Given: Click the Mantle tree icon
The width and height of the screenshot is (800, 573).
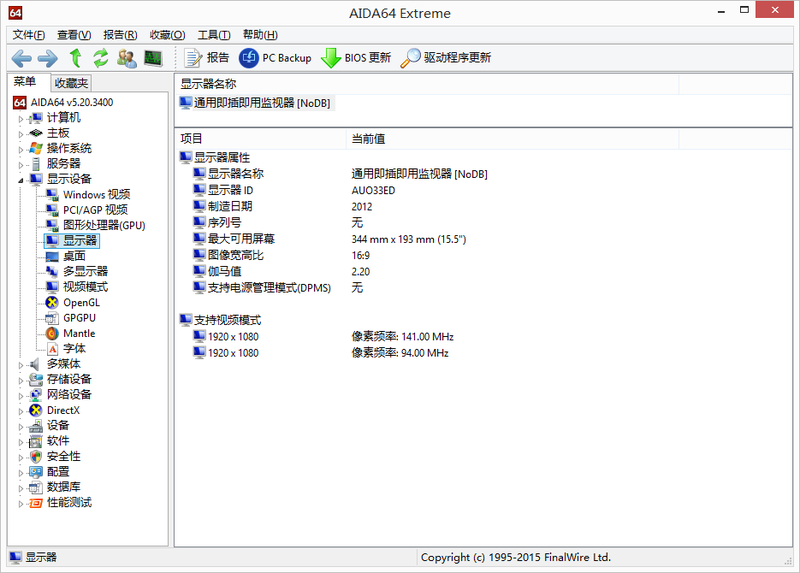Looking at the screenshot, I should point(52,333).
